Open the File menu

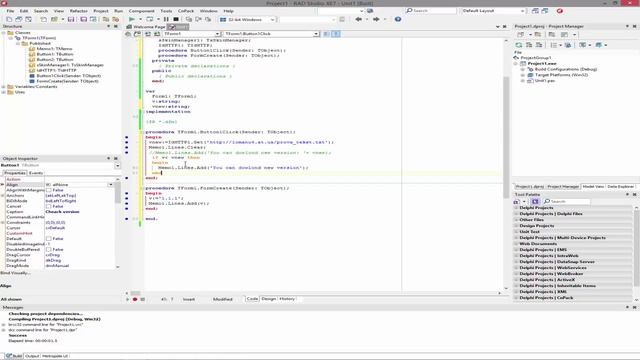10,11
